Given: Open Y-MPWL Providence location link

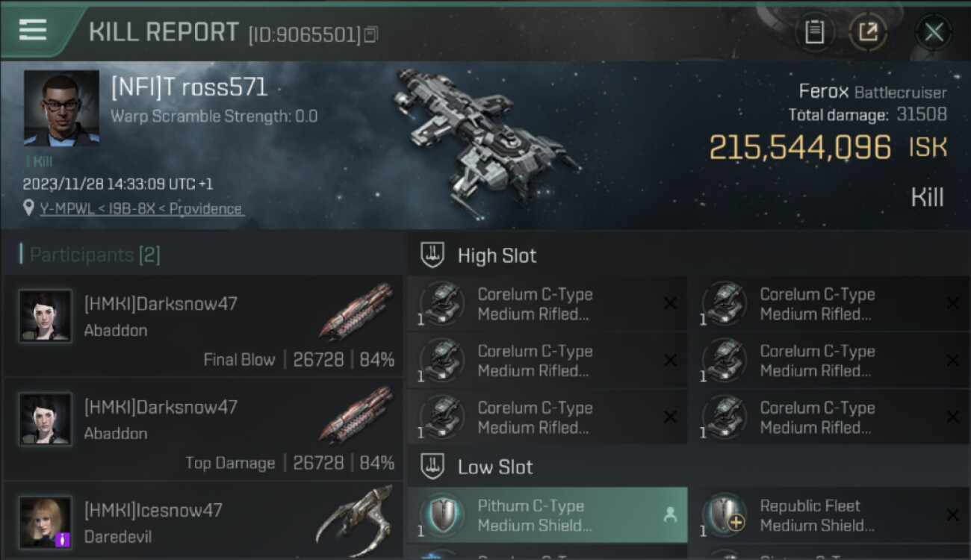Looking at the screenshot, I should tap(141, 209).
